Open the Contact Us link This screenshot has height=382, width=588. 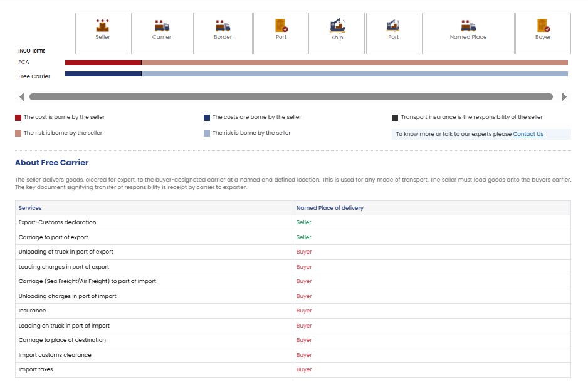[x=528, y=134]
